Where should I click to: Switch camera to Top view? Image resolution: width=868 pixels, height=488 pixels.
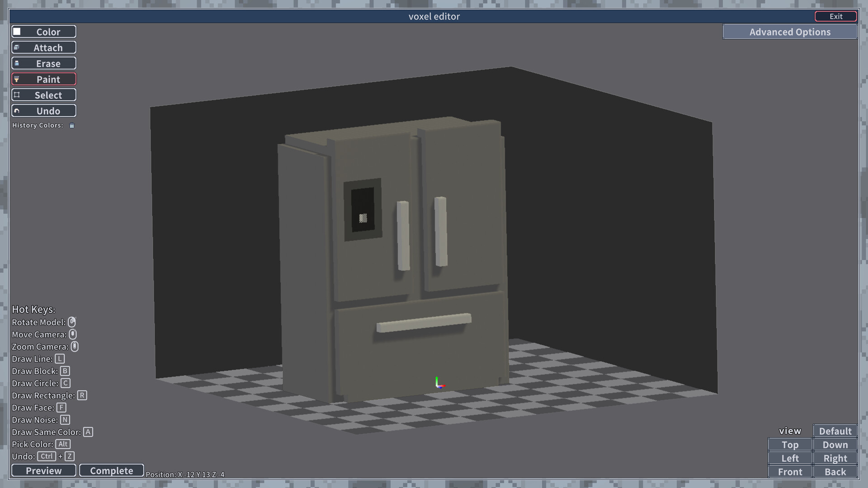tap(790, 445)
